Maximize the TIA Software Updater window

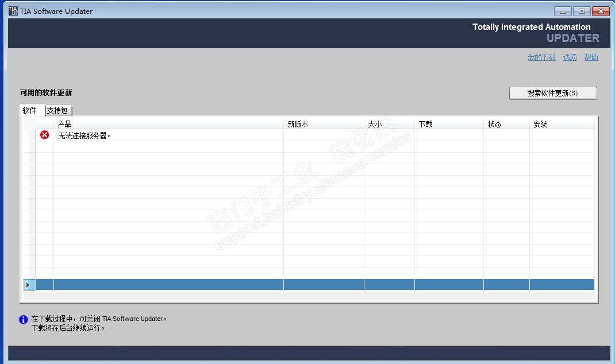point(582,11)
